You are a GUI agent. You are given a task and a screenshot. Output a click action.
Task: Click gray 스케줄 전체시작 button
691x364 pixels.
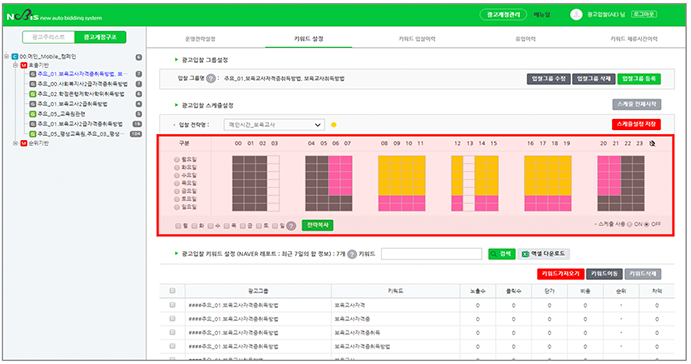point(637,104)
